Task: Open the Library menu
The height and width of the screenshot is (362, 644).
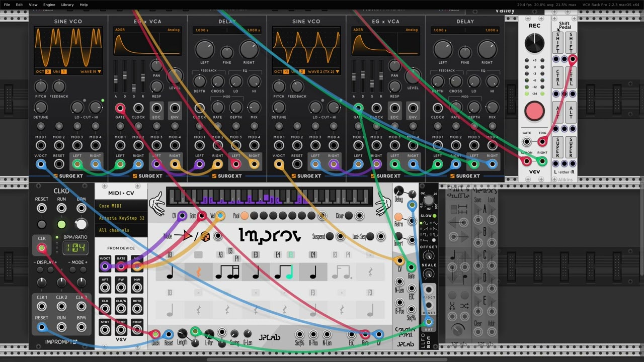Action: click(x=67, y=5)
